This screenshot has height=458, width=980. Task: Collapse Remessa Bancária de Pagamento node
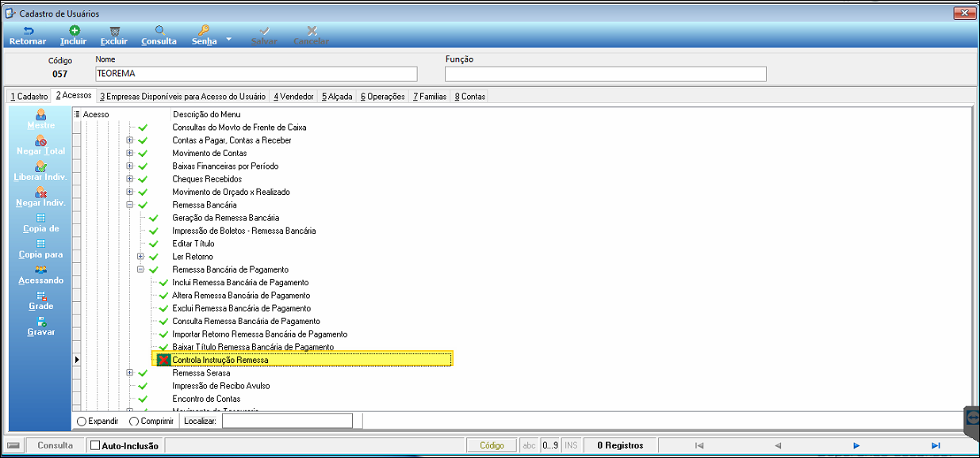[140, 269]
